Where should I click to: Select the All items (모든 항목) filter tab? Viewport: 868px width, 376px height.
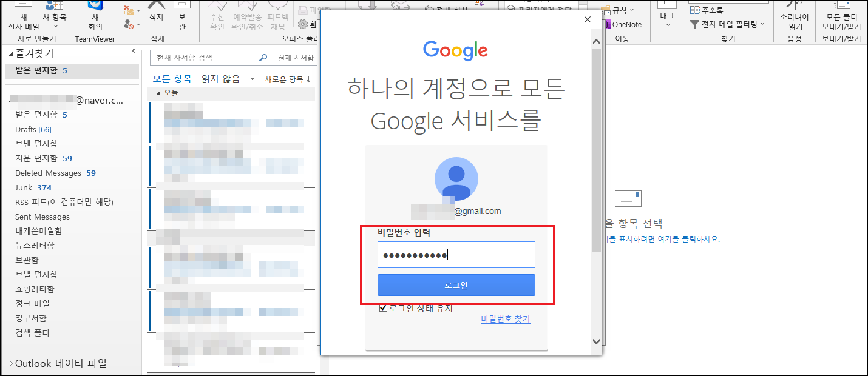(x=172, y=79)
